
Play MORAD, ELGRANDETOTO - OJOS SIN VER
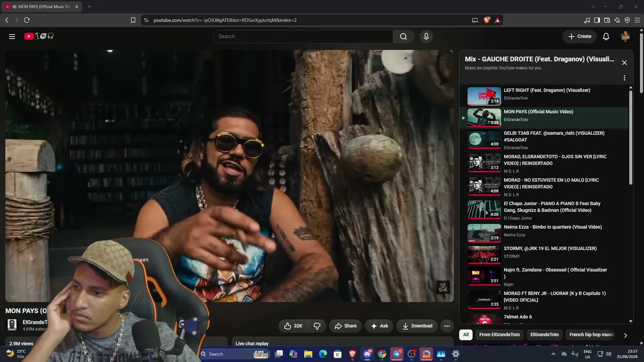(544, 163)
